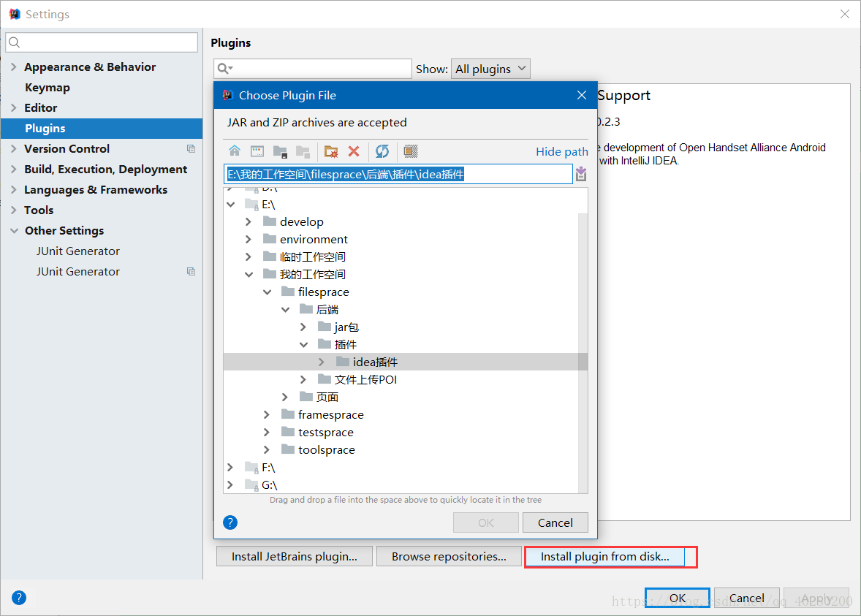
Task: Select the desktop directory icon
Action: (257, 151)
